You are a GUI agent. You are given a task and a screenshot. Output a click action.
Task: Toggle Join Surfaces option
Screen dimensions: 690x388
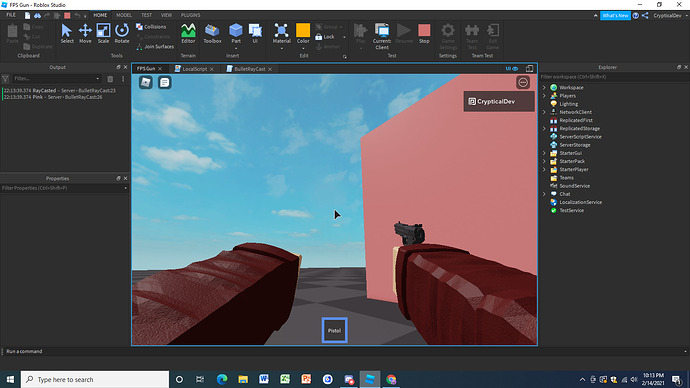(x=155, y=47)
